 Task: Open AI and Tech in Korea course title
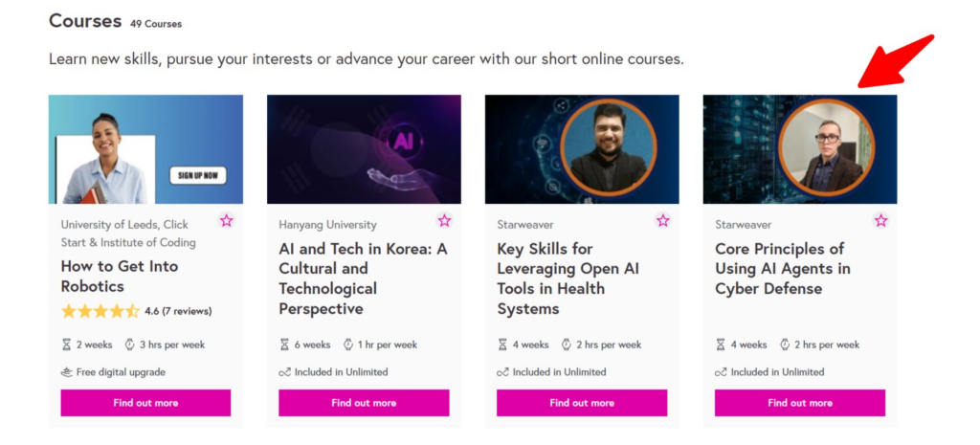pyautogui.click(x=363, y=278)
